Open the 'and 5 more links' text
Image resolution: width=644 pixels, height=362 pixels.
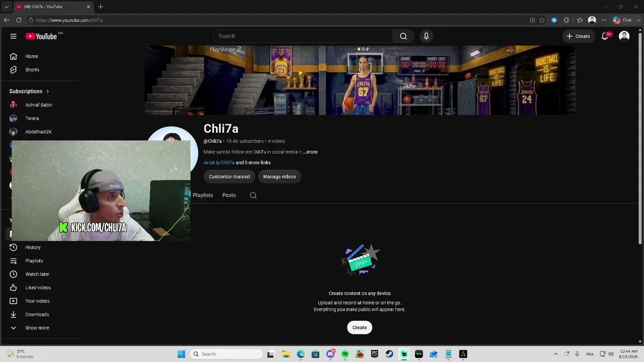click(x=253, y=163)
